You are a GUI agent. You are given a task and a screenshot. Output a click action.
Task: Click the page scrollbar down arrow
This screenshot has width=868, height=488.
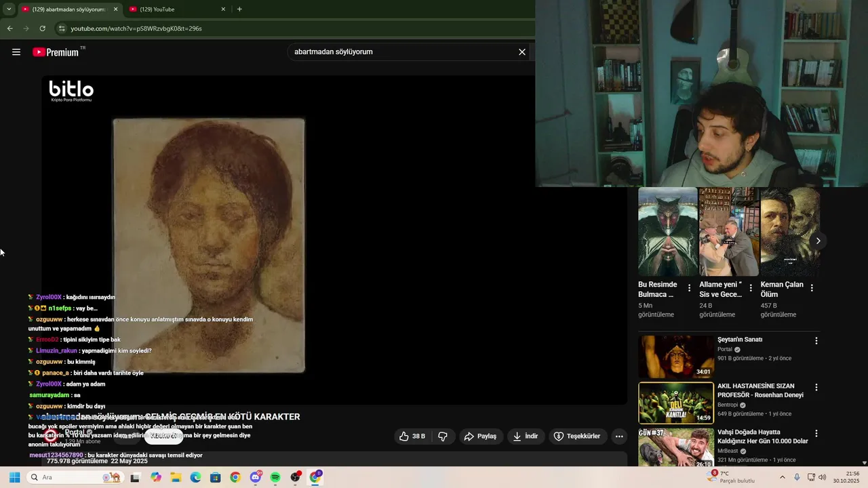coord(864,463)
